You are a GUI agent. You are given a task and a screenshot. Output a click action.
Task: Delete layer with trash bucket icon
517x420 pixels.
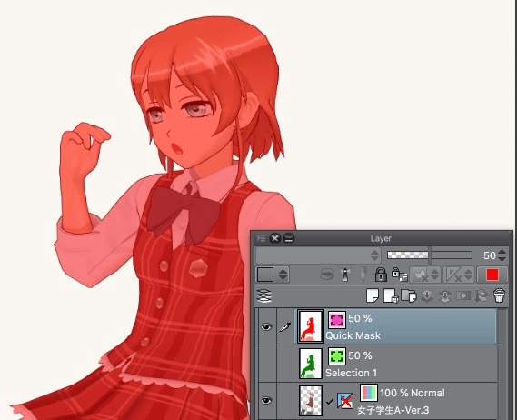click(499, 295)
